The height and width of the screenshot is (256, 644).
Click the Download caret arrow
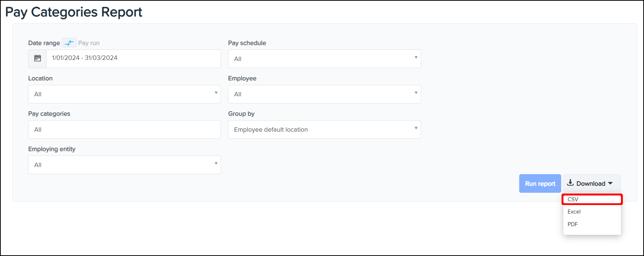point(610,183)
